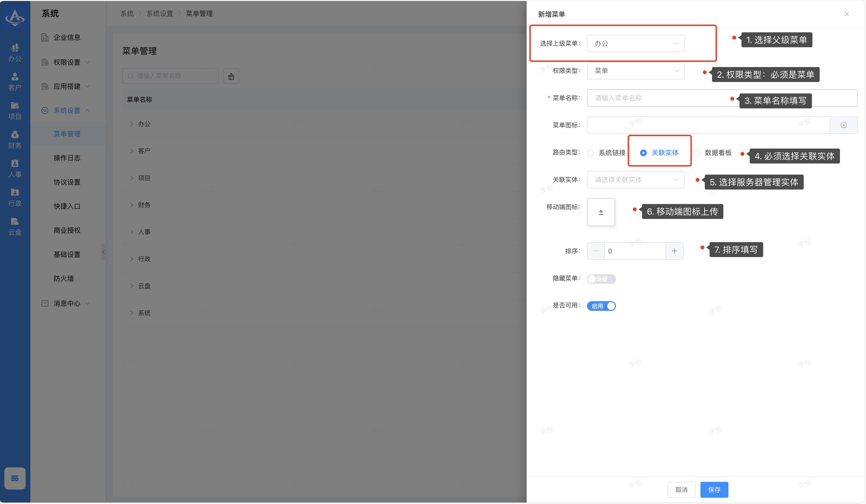Open 操作日志 in sidebar menu

click(x=67, y=158)
